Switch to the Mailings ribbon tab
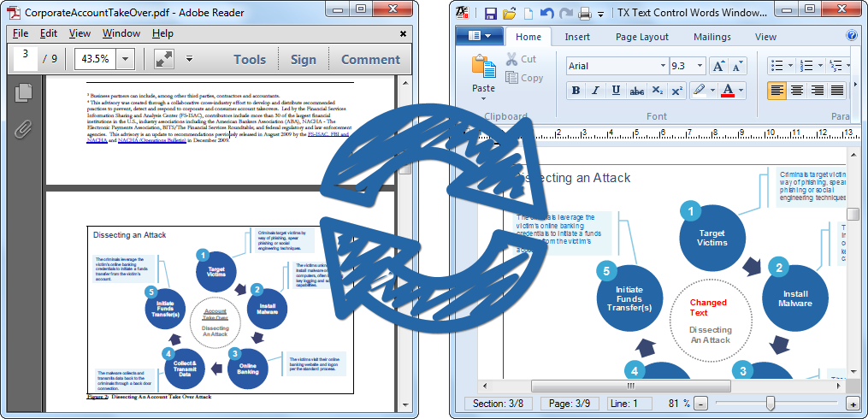Screen dimensions: 868x419 click(x=712, y=37)
